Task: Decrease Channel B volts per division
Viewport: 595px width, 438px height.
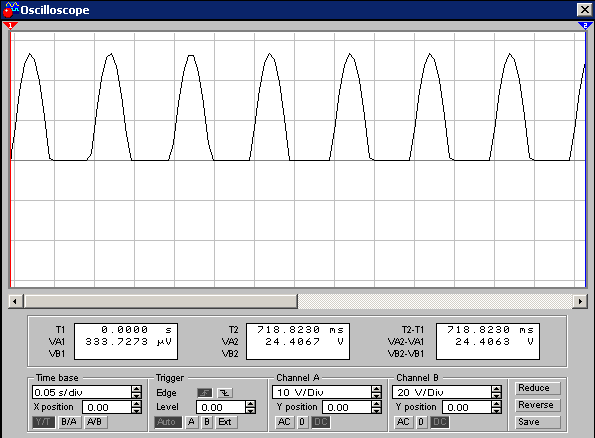Action: pyautogui.click(x=496, y=395)
